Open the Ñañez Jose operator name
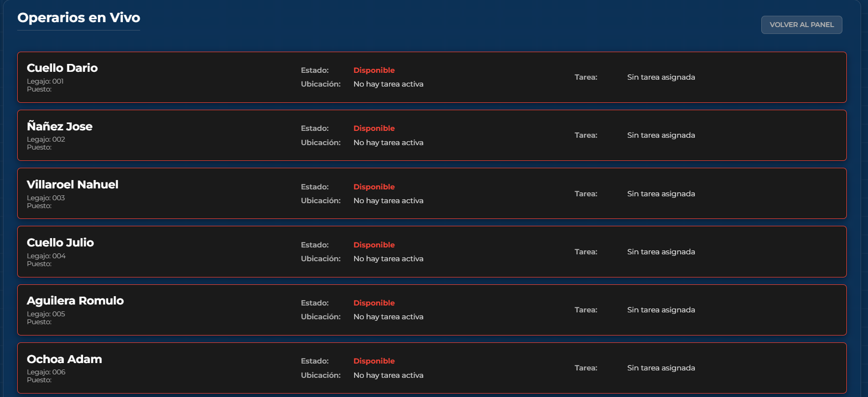This screenshot has height=397, width=868. click(60, 126)
